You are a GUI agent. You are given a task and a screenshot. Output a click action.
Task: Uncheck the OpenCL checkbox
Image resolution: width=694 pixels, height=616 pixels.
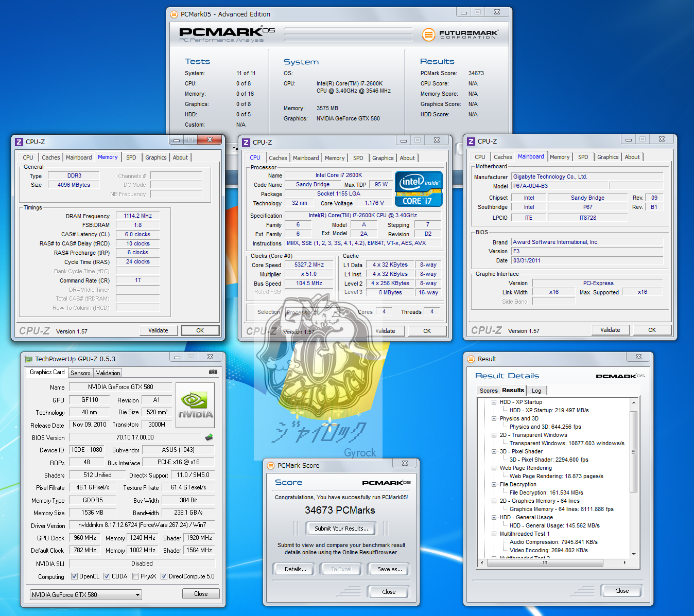74,576
